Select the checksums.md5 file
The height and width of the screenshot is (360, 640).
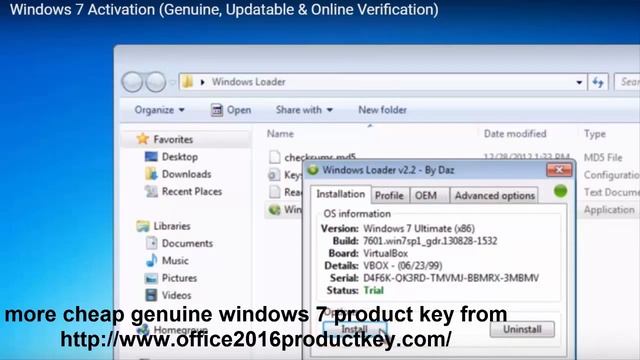pos(320,157)
